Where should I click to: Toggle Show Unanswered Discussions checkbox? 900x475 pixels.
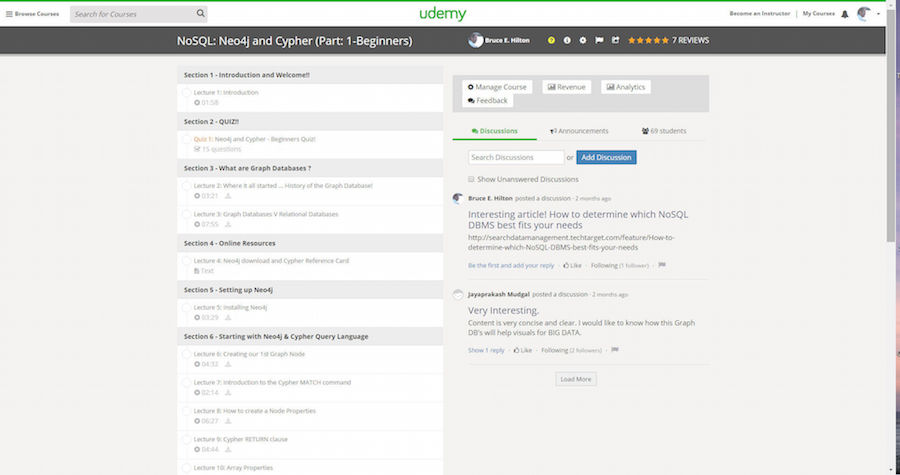[471, 179]
